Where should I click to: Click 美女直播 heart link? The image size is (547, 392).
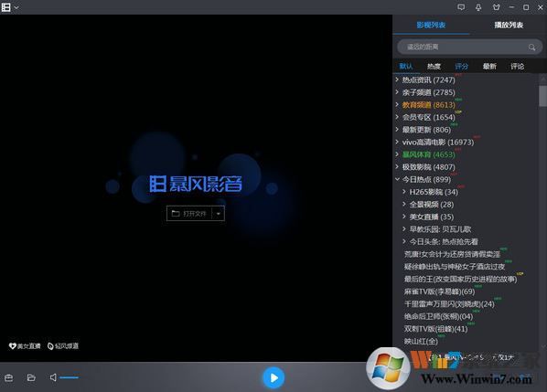pos(25,346)
